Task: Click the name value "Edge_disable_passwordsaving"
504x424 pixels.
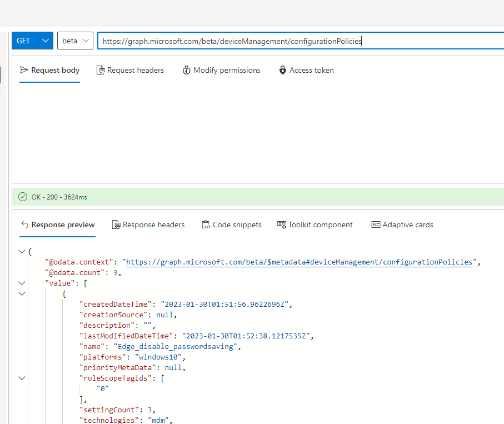Action: 176,347
